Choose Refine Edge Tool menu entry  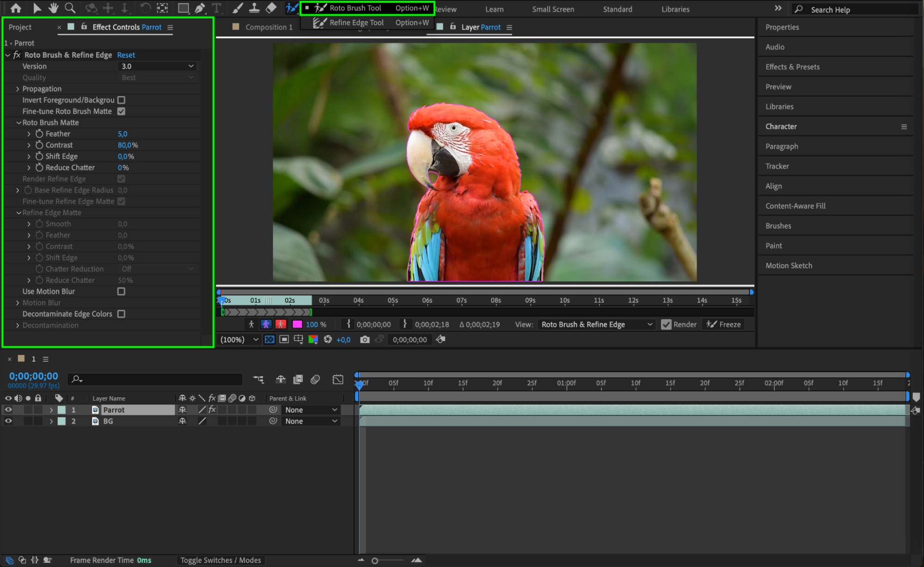[356, 23]
